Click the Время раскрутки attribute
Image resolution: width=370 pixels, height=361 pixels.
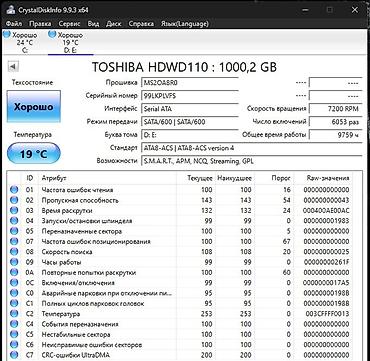[67, 211]
